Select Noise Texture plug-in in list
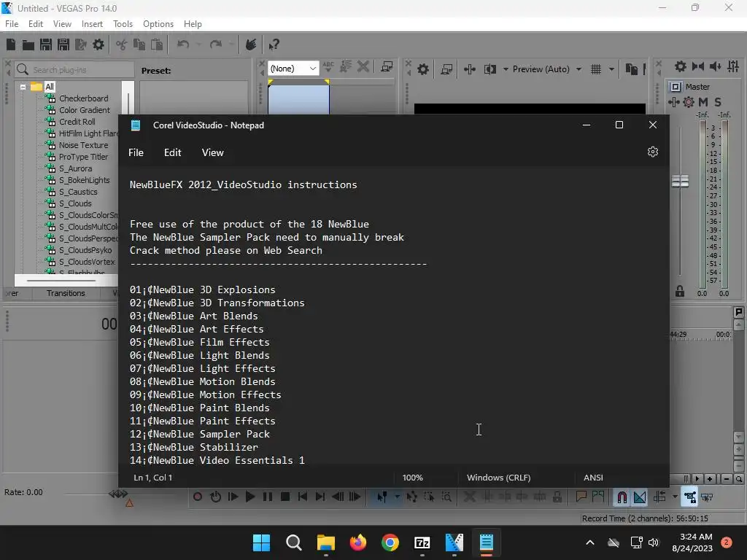The image size is (747, 560). [83, 145]
